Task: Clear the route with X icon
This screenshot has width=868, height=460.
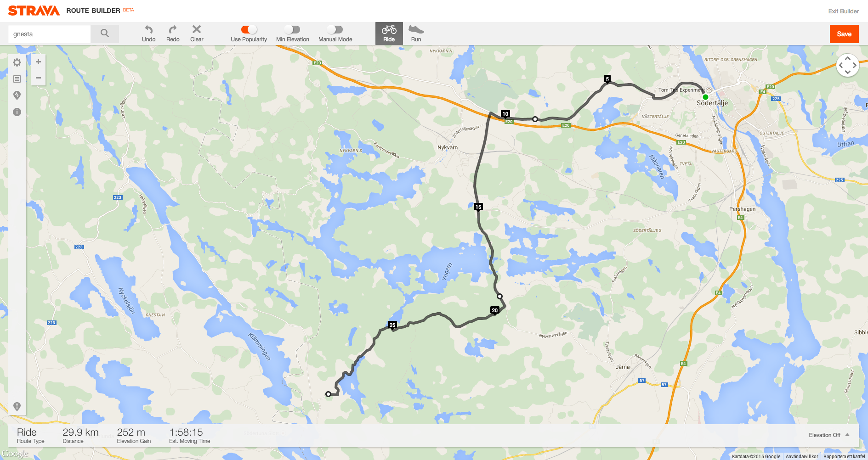Action: click(197, 29)
